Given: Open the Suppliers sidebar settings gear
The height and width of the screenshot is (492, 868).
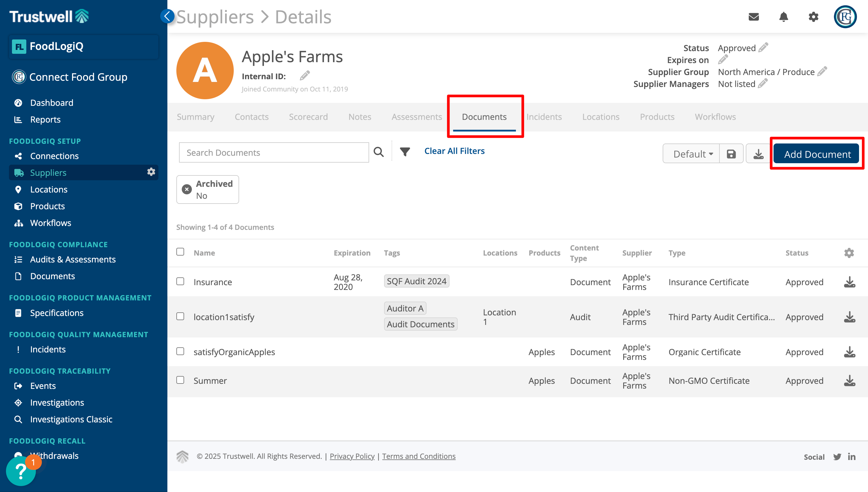Looking at the screenshot, I should [x=151, y=172].
